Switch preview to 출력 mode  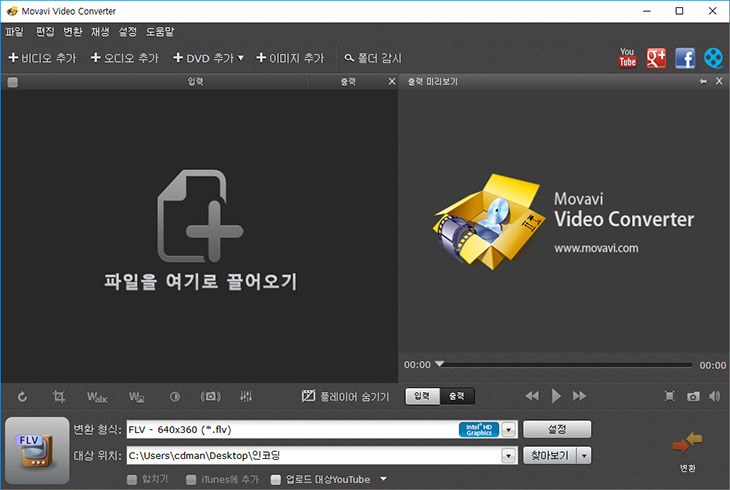pos(457,396)
